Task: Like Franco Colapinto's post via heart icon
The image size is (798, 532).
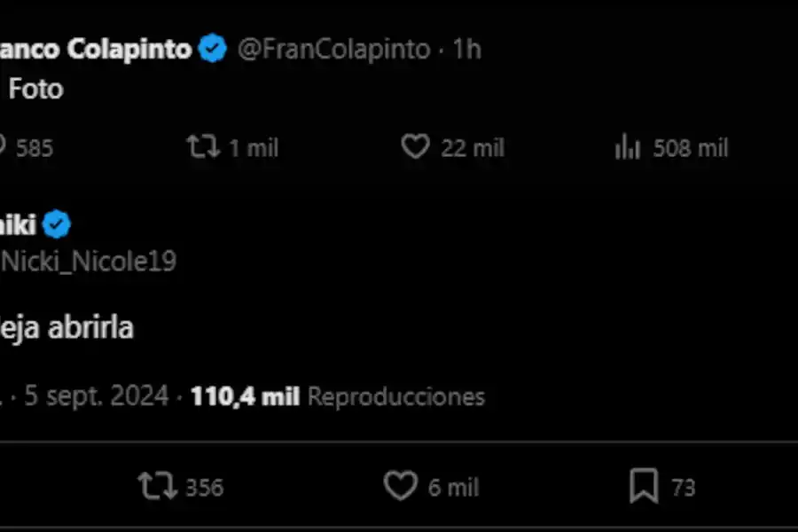Action: (x=415, y=147)
